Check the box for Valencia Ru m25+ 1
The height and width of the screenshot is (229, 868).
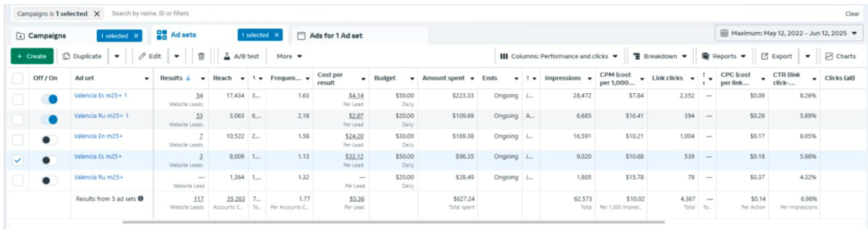point(18,119)
